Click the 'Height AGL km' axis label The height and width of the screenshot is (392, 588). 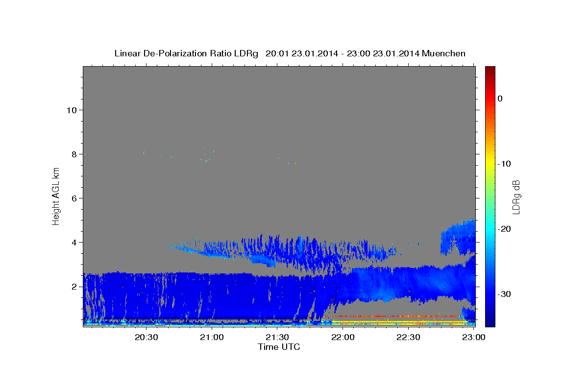[56, 196]
